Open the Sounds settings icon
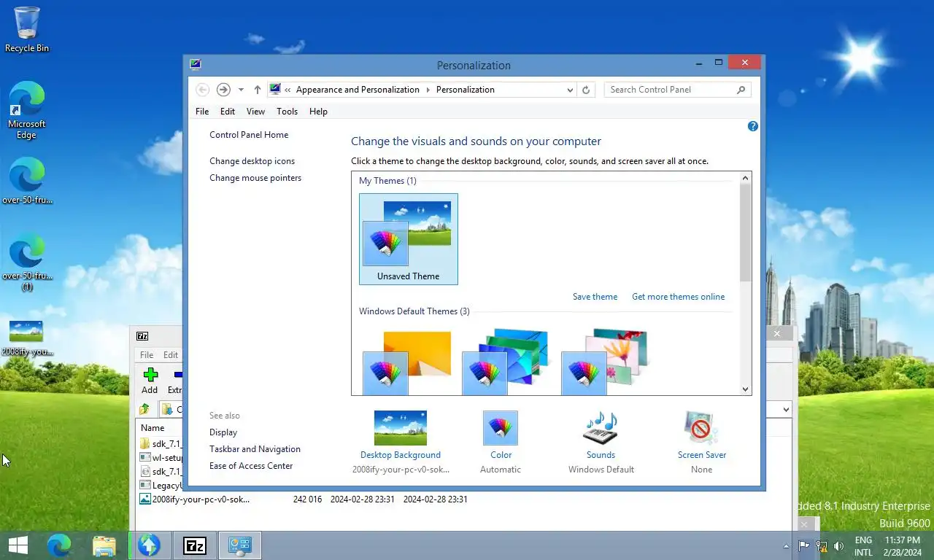Image resolution: width=934 pixels, height=560 pixels. coord(601,428)
